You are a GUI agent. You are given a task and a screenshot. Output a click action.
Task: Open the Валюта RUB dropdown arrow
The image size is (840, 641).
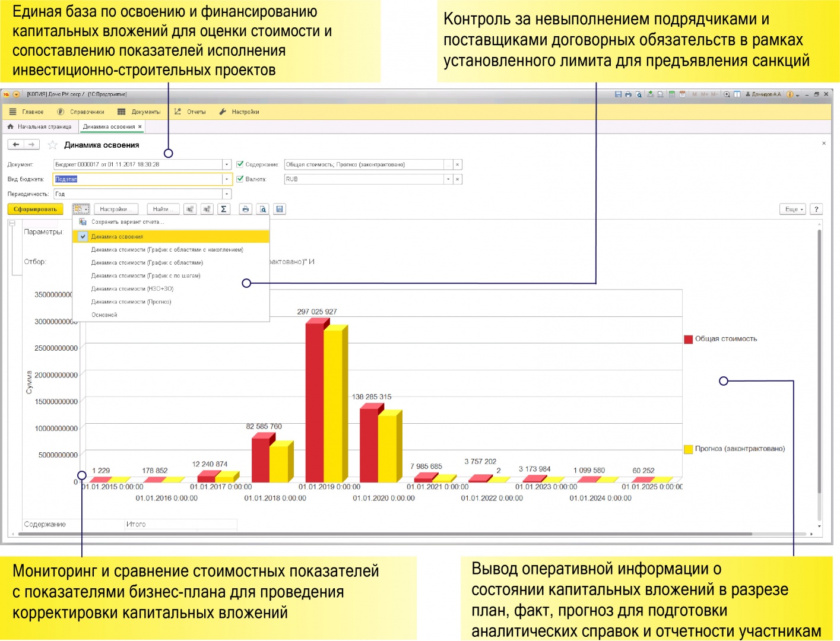click(448, 179)
